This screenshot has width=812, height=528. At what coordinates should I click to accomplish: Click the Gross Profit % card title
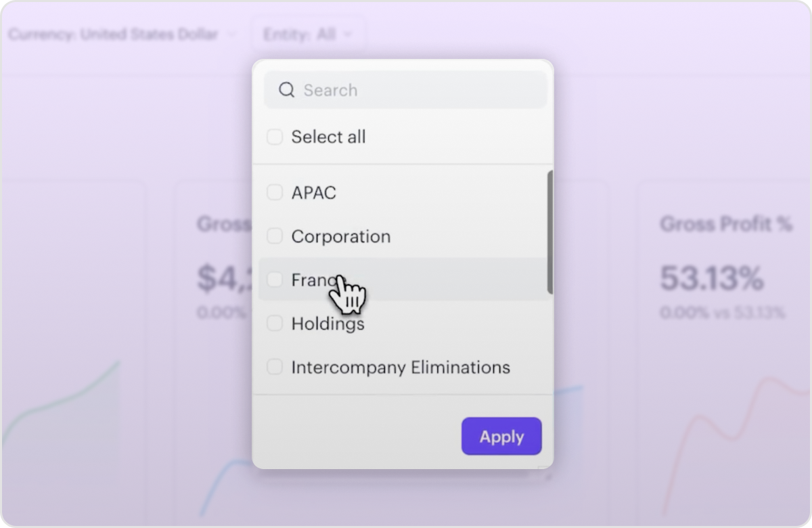pyautogui.click(x=726, y=225)
